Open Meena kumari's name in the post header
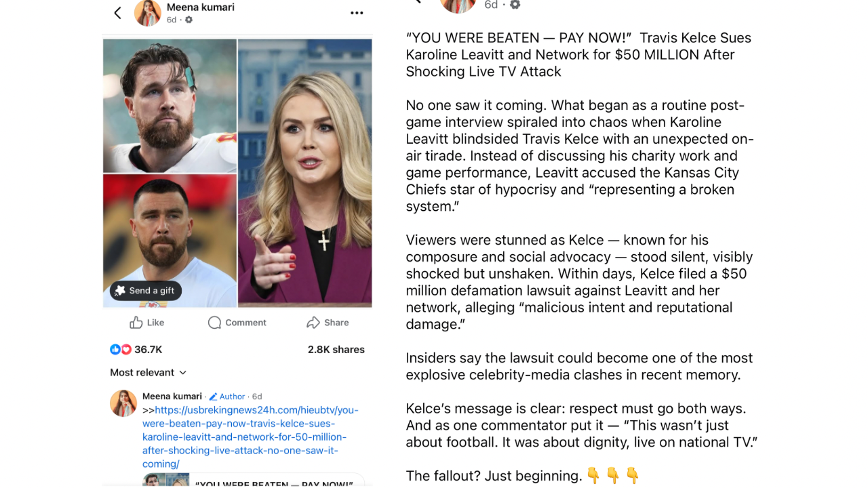The width and height of the screenshot is (868, 488). [201, 7]
